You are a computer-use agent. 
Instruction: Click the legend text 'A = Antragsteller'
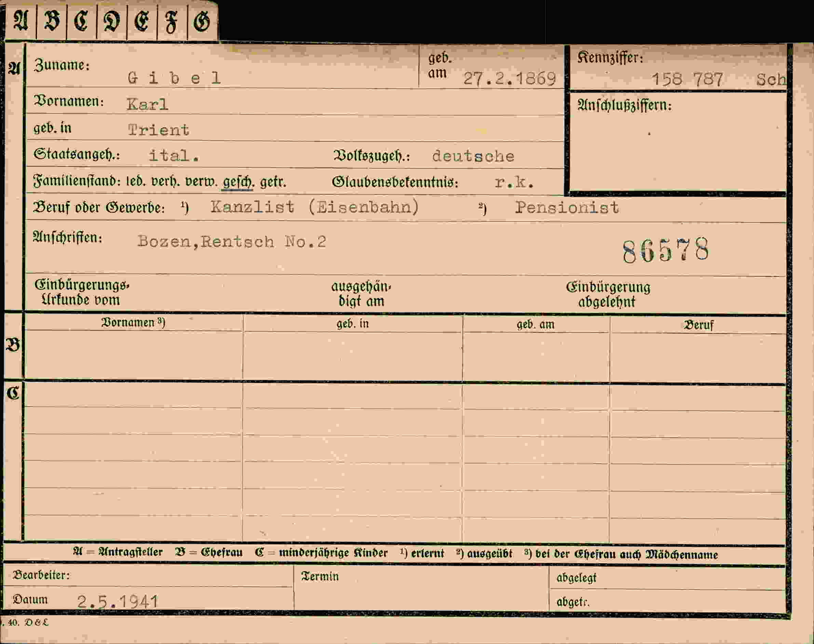[118, 552]
